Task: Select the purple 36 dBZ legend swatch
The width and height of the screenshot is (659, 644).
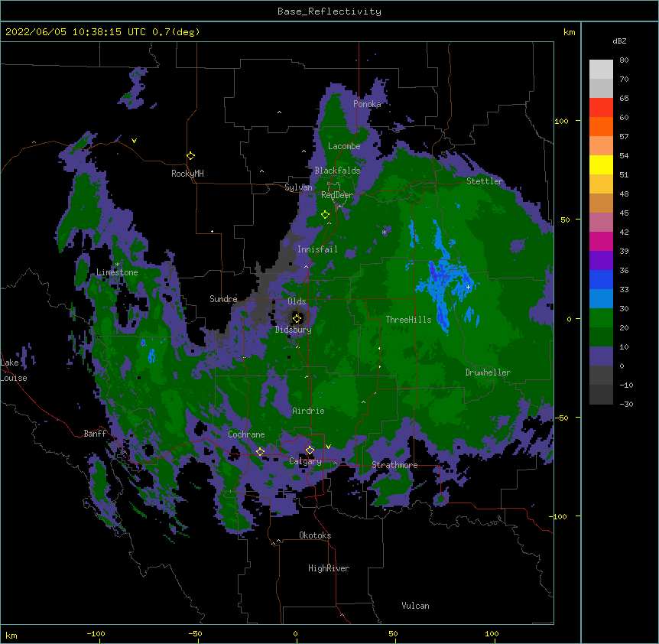Action: 601,261
